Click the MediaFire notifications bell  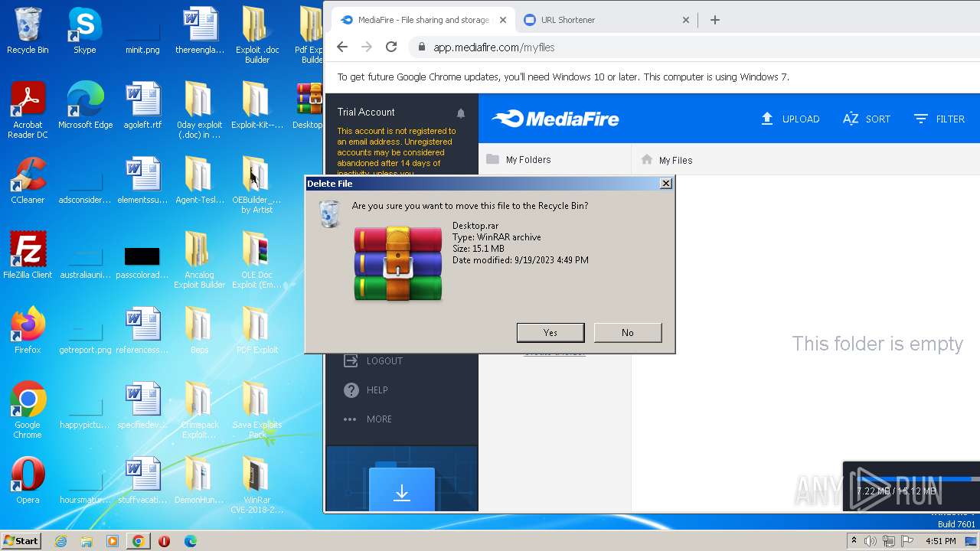pos(461,113)
